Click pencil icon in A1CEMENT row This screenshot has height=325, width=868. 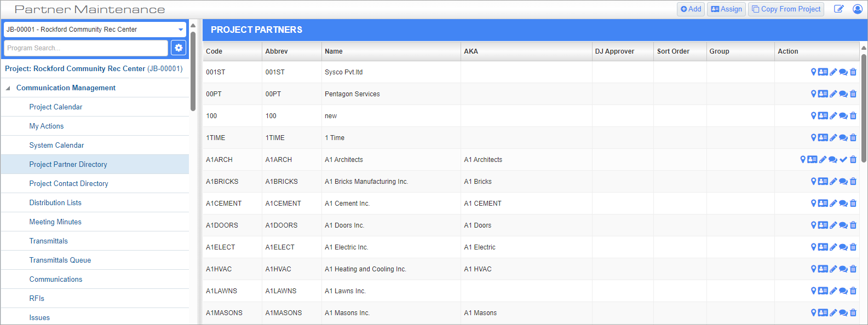pyautogui.click(x=833, y=203)
